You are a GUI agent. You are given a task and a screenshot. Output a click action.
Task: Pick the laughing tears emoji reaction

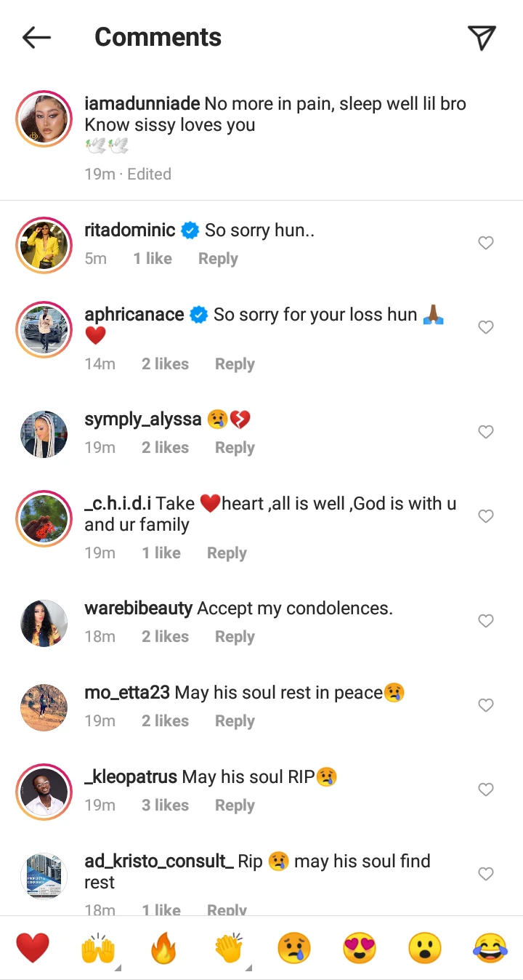click(x=490, y=948)
